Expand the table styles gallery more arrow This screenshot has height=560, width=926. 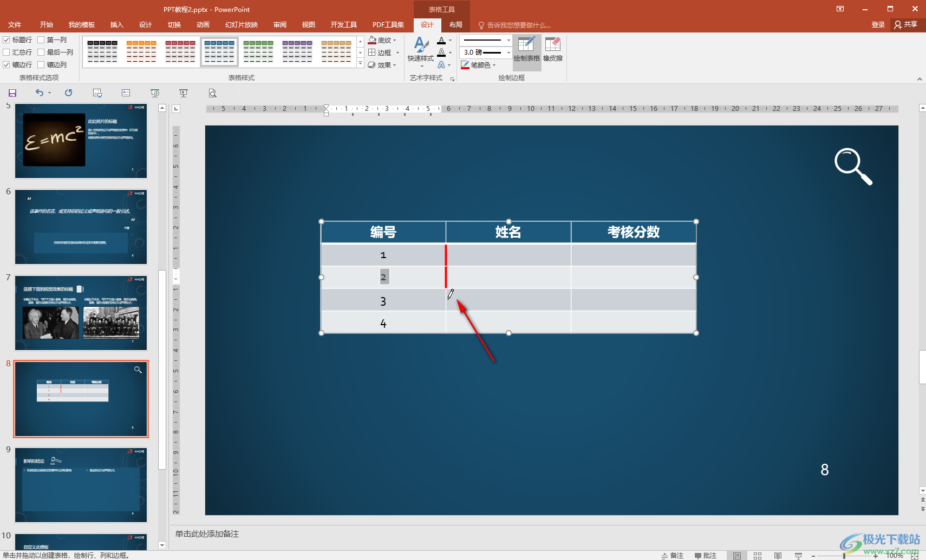(361, 64)
